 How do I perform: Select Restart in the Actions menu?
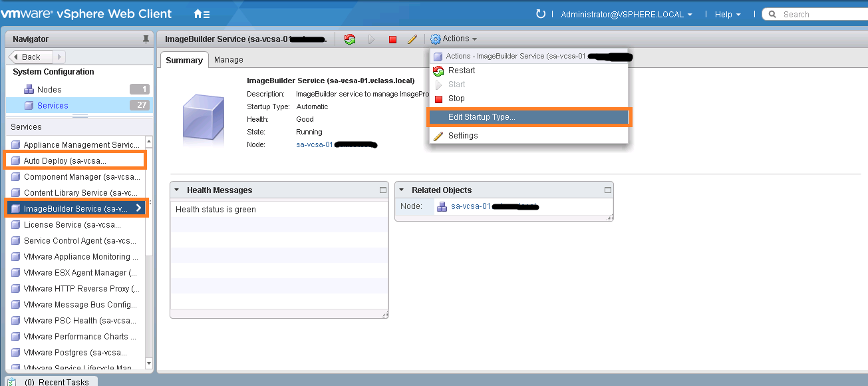pyautogui.click(x=462, y=70)
